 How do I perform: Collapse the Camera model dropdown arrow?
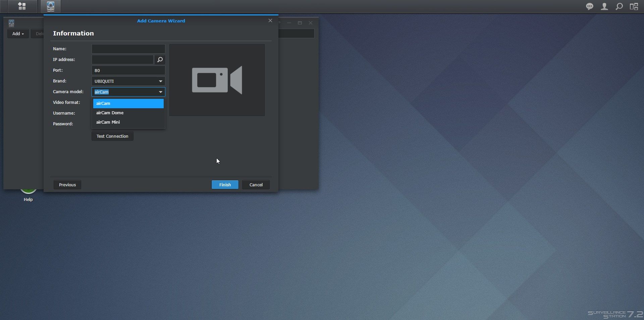pyautogui.click(x=160, y=92)
